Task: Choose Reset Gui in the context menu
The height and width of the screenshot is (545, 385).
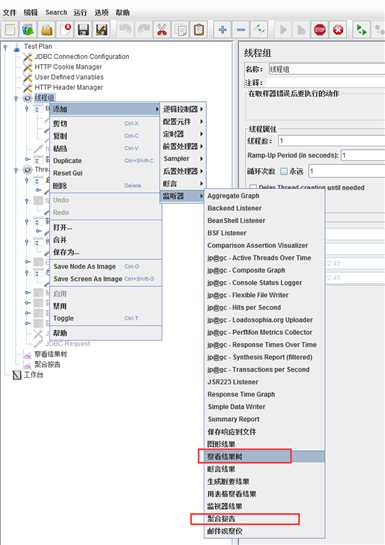Action: 105,173
